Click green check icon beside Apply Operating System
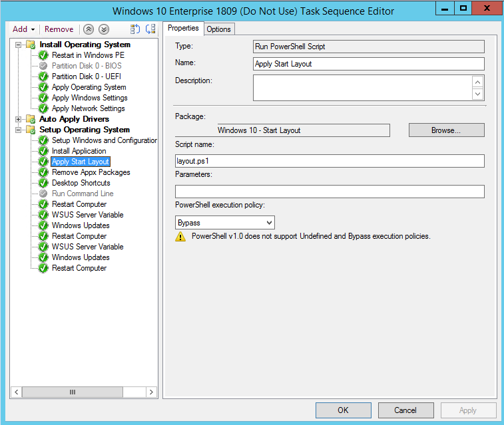 43,87
